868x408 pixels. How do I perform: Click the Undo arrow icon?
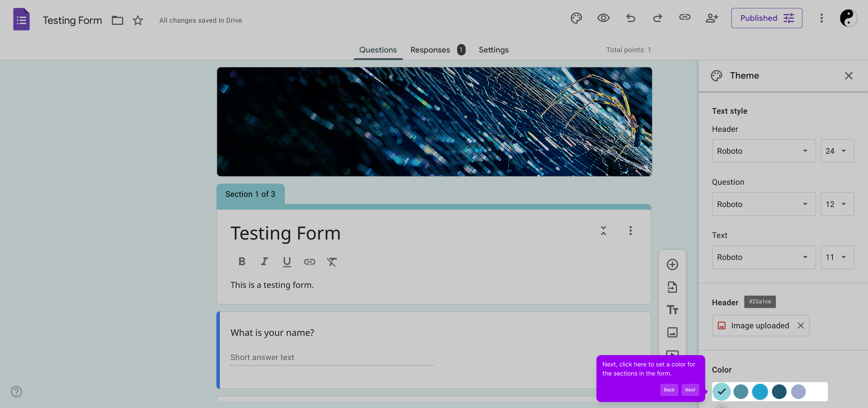(x=630, y=18)
